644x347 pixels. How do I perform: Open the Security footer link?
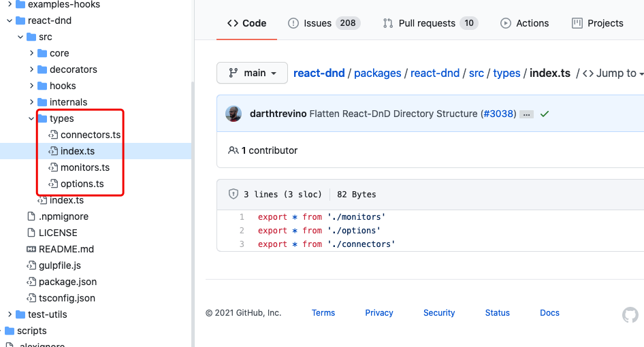[x=439, y=313]
